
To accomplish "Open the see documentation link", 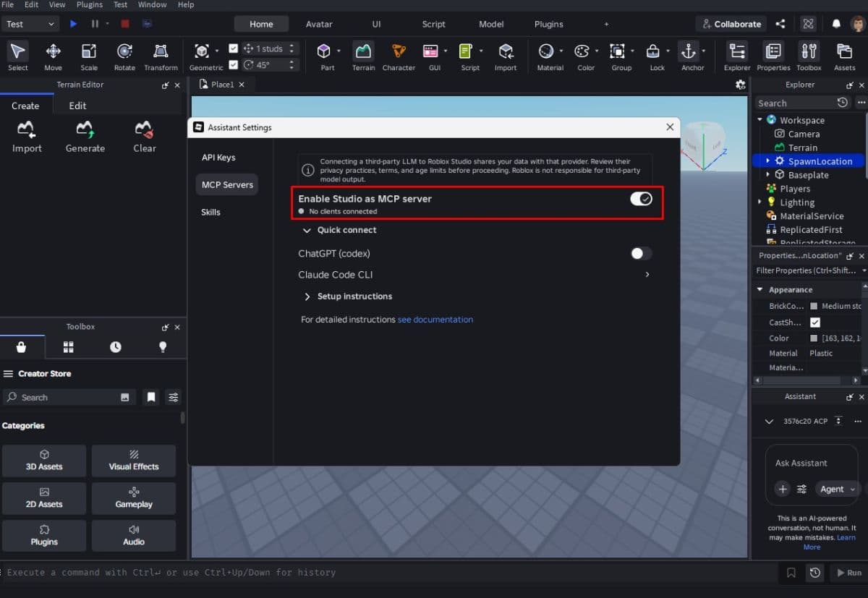I will click(435, 319).
